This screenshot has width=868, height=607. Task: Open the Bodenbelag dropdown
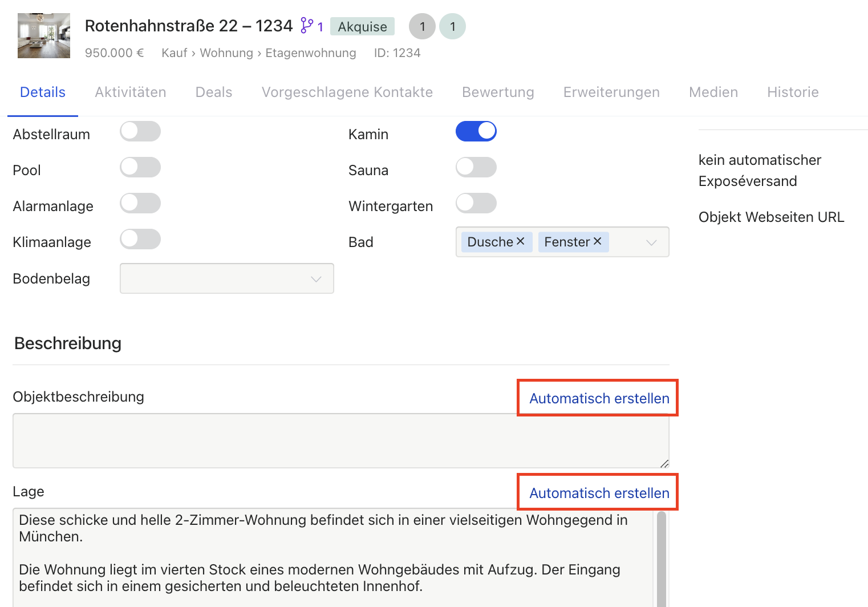(x=226, y=278)
